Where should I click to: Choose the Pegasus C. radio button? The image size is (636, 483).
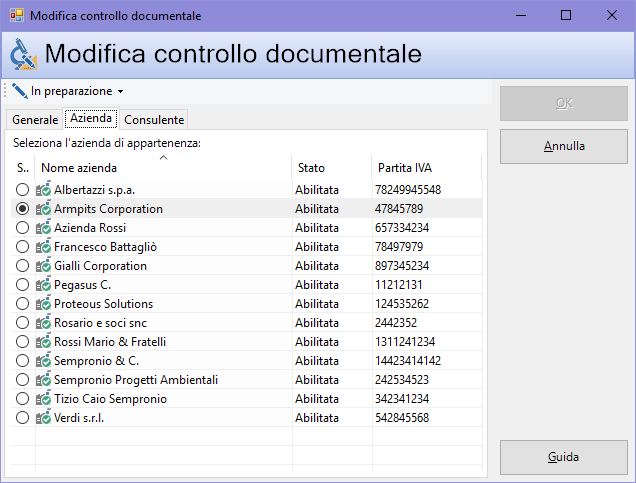[22, 285]
